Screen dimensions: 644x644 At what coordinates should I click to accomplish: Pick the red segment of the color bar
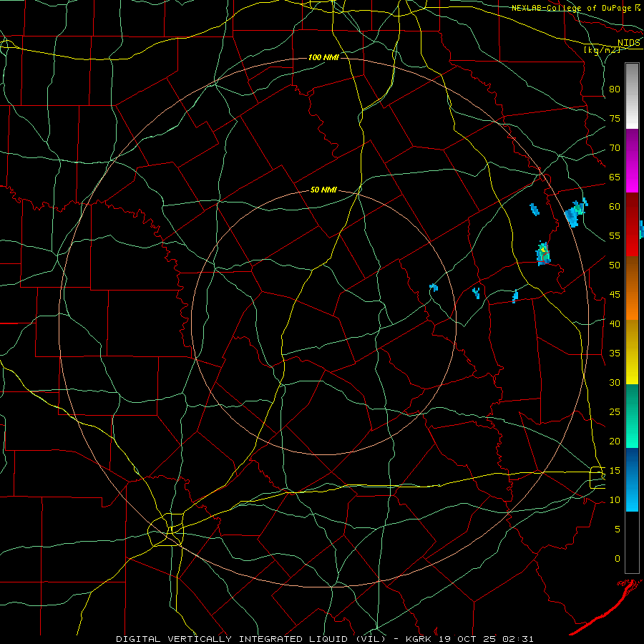coord(632,225)
